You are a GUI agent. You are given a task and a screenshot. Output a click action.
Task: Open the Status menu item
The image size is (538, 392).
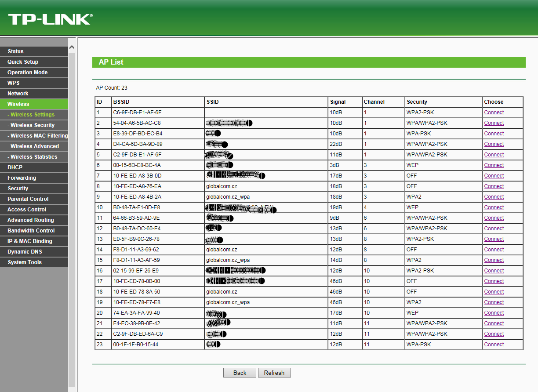point(34,51)
